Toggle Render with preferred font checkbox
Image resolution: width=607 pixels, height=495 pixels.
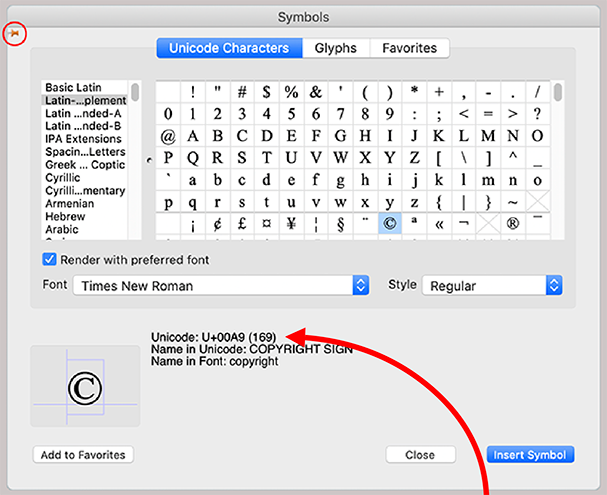(x=49, y=260)
